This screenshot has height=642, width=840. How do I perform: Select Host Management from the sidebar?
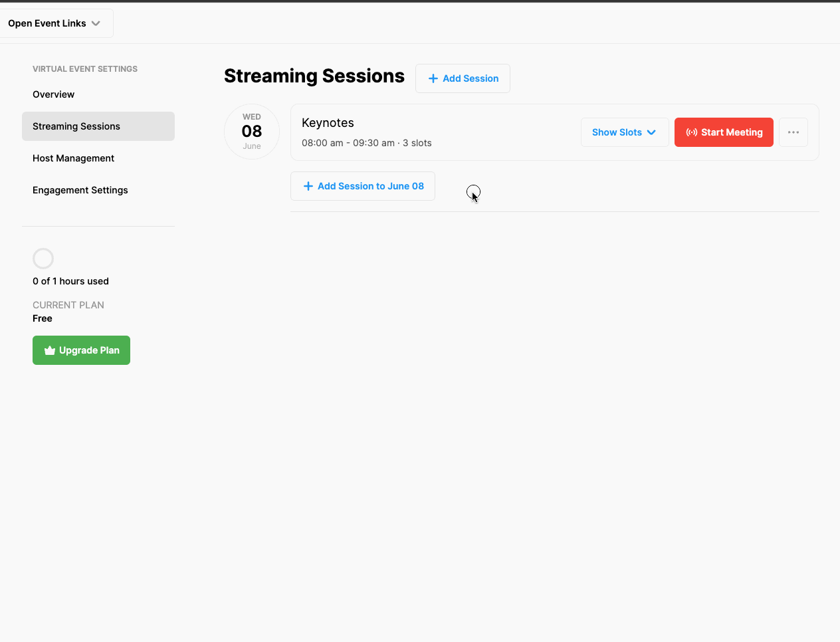pyautogui.click(x=73, y=158)
